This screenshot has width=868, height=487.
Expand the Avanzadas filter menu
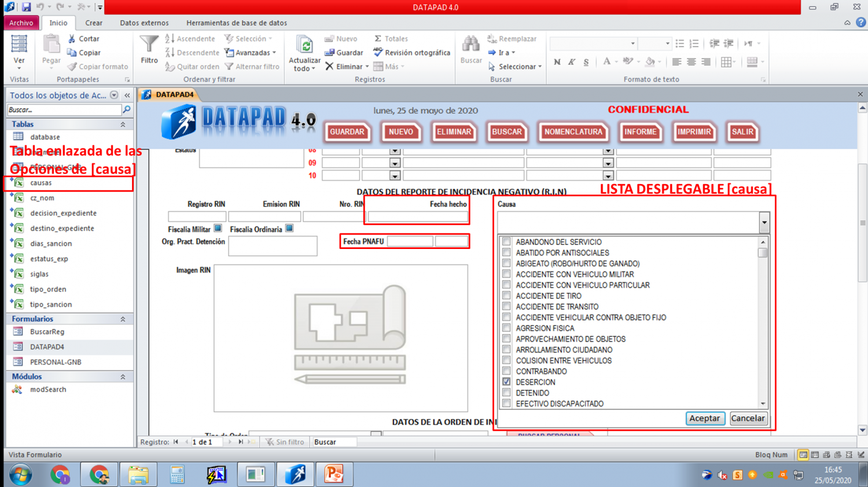(250, 53)
